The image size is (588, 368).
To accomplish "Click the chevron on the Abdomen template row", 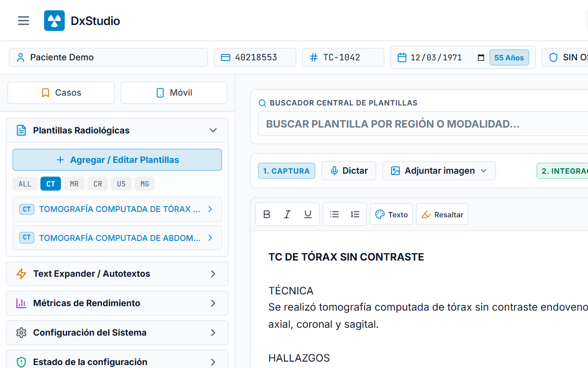I will (x=210, y=238).
